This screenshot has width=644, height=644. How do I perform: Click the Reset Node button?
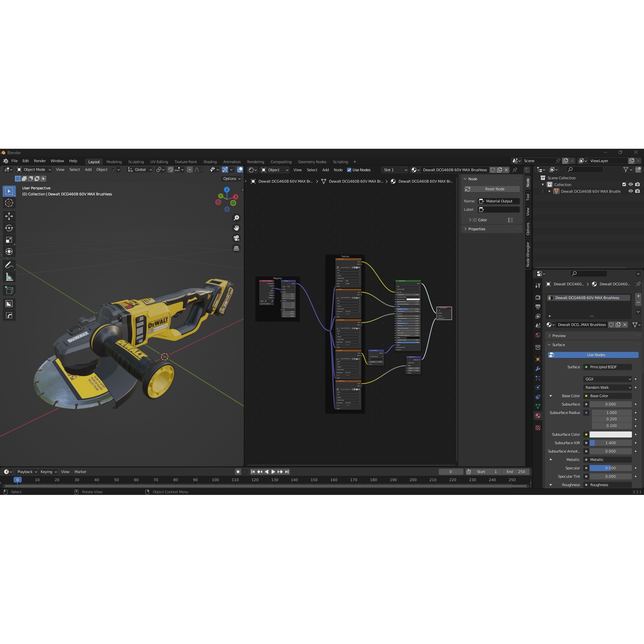click(492, 189)
